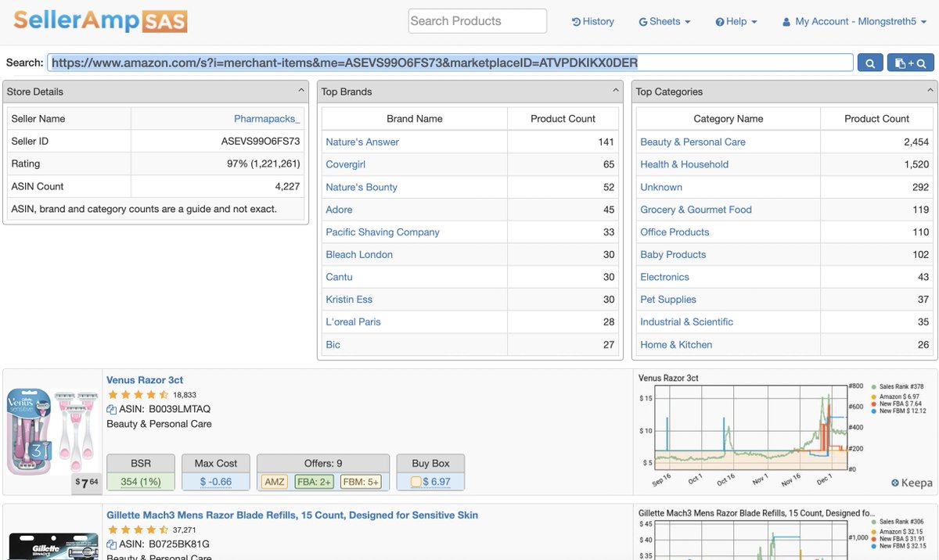Open the Bleach London brand link
This screenshot has width=939, height=560.
359,255
